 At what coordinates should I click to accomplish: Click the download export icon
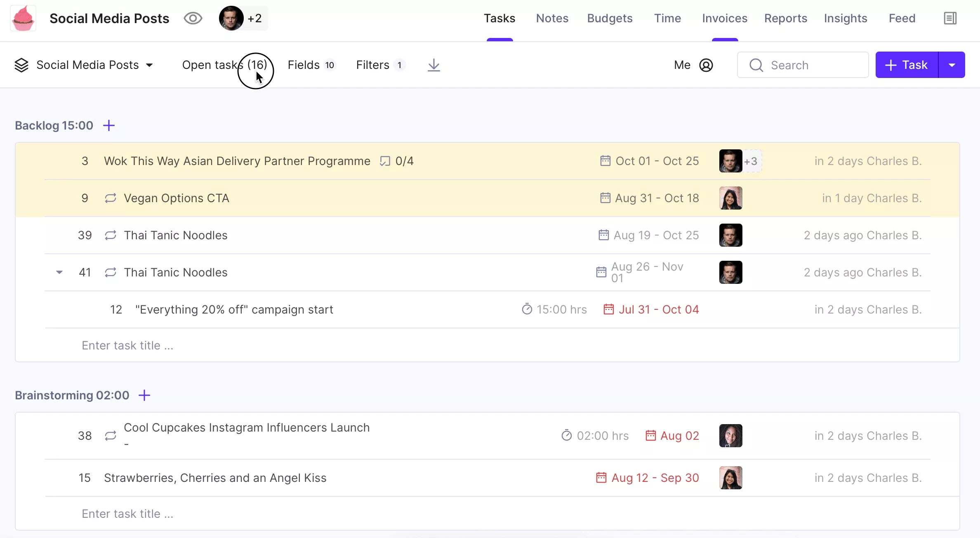click(x=433, y=65)
